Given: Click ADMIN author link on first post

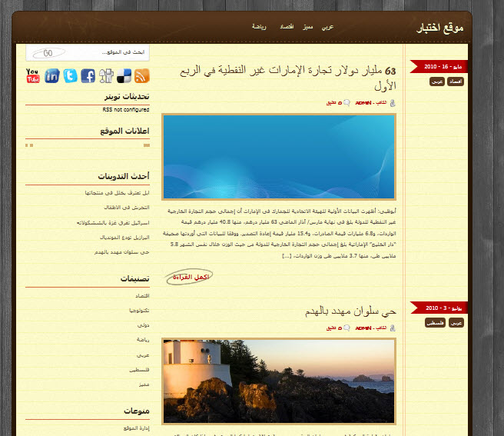Looking at the screenshot, I should (x=363, y=102).
